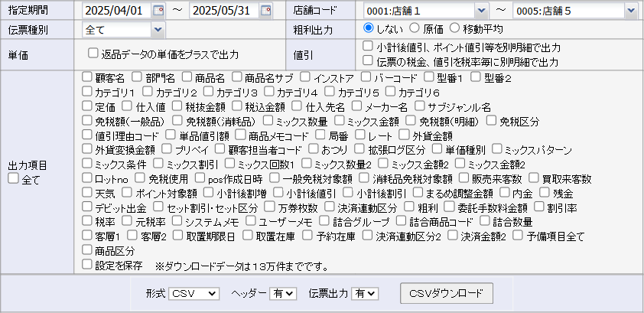Tick the まるめ調整金額 checkbox
644x313 pixels.
pos(418,192)
